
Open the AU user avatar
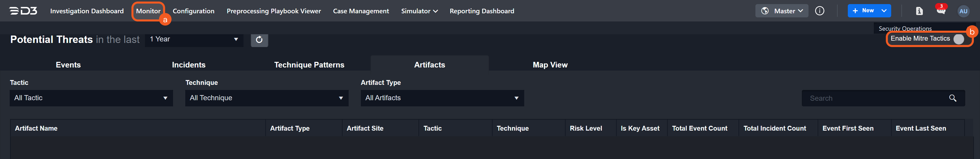(x=963, y=11)
